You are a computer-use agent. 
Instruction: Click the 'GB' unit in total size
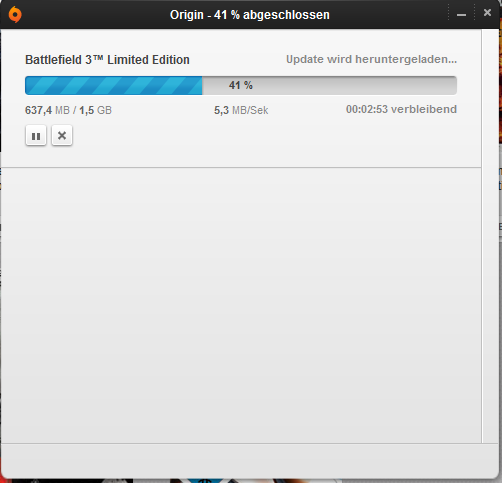click(x=104, y=110)
